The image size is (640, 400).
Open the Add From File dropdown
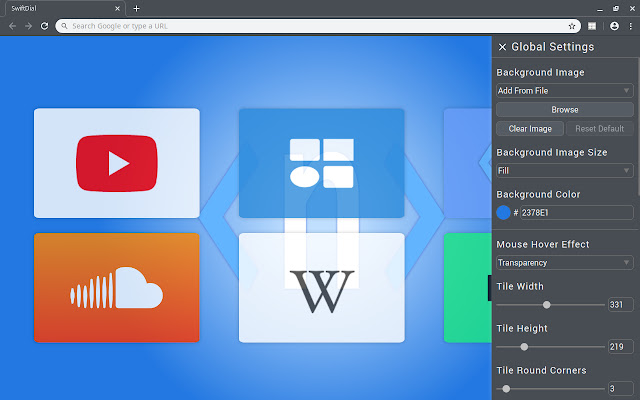pyautogui.click(x=565, y=91)
